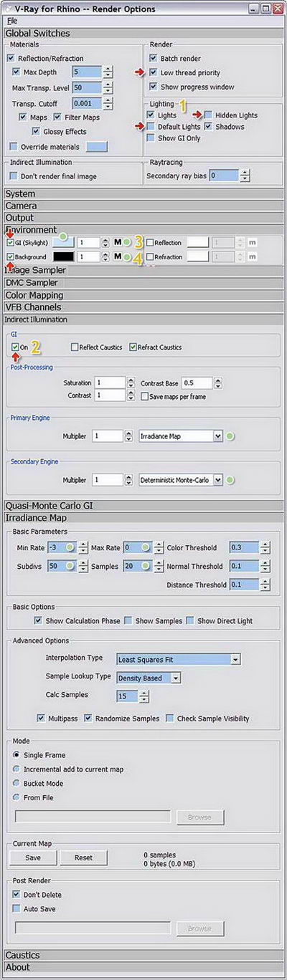Toggle Show Calculation Phase checkbox
Image resolution: width=287 pixels, height=980 pixels.
pos(38,620)
